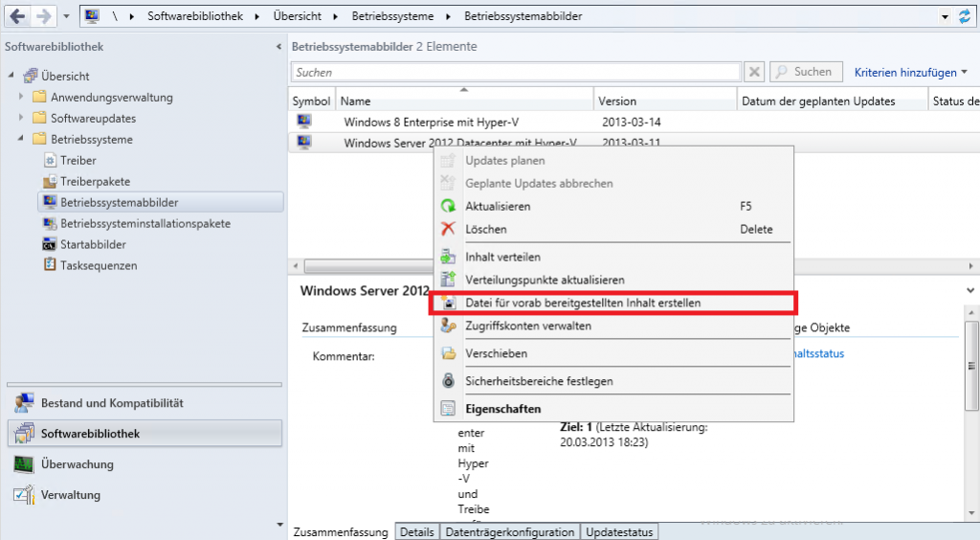Click the Treiber node icon in the tree
The height and width of the screenshot is (540, 980).
click(51, 161)
